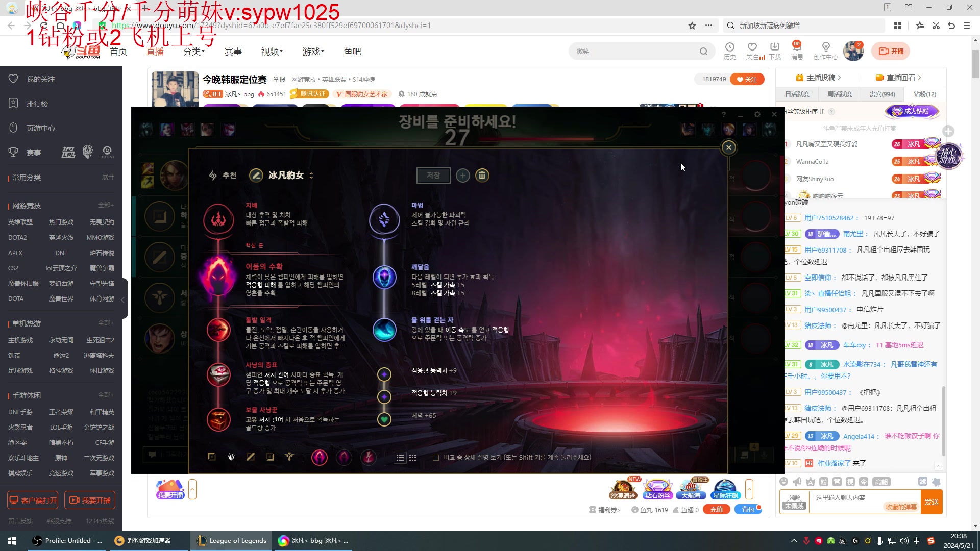Screen dimensions: 980x551
Task: Switch to the Domination path in bottom bar
Action: [x=231, y=457]
